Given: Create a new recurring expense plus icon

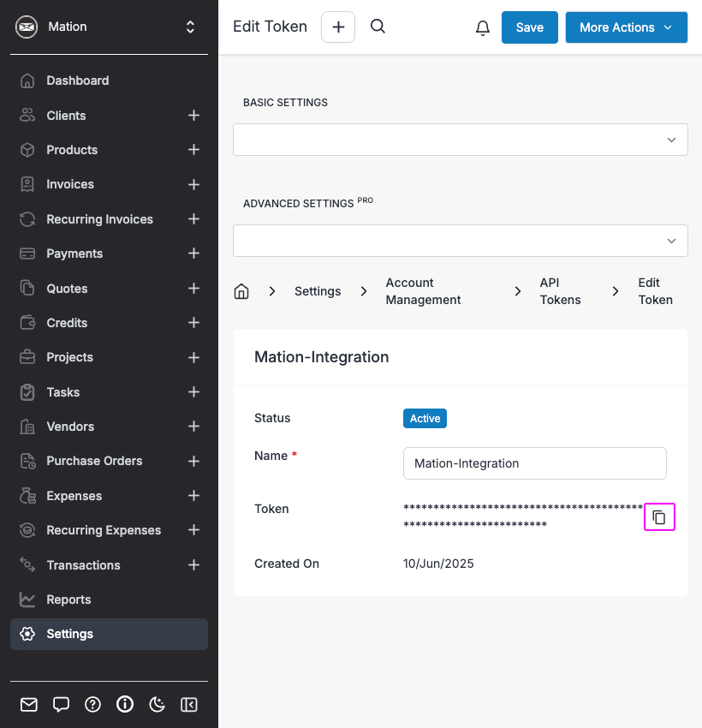Looking at the screenshot, I should [x=194, y=530].
